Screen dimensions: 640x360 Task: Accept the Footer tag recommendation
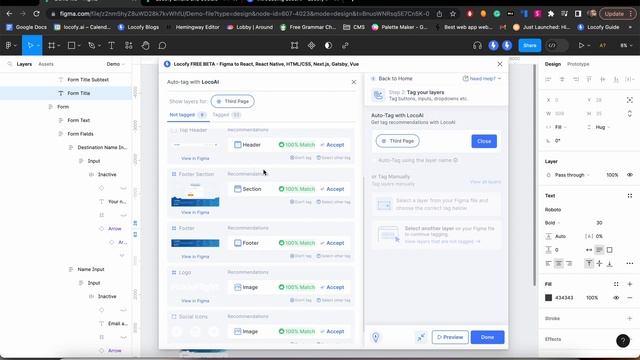(332, 243)
